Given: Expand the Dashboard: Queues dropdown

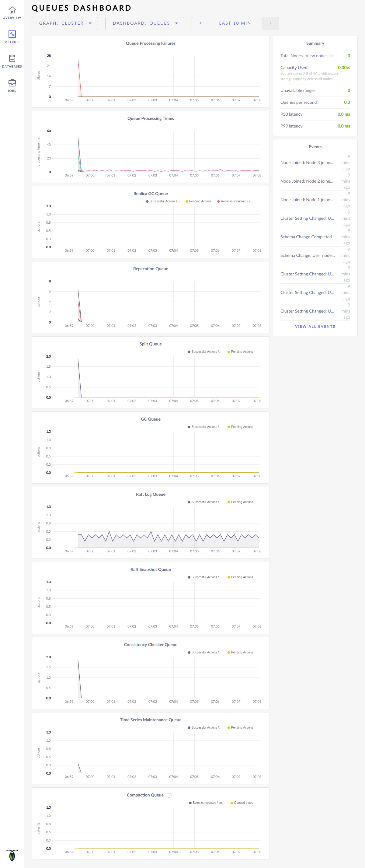Looking at the screenshot, I should pos(145,23).
